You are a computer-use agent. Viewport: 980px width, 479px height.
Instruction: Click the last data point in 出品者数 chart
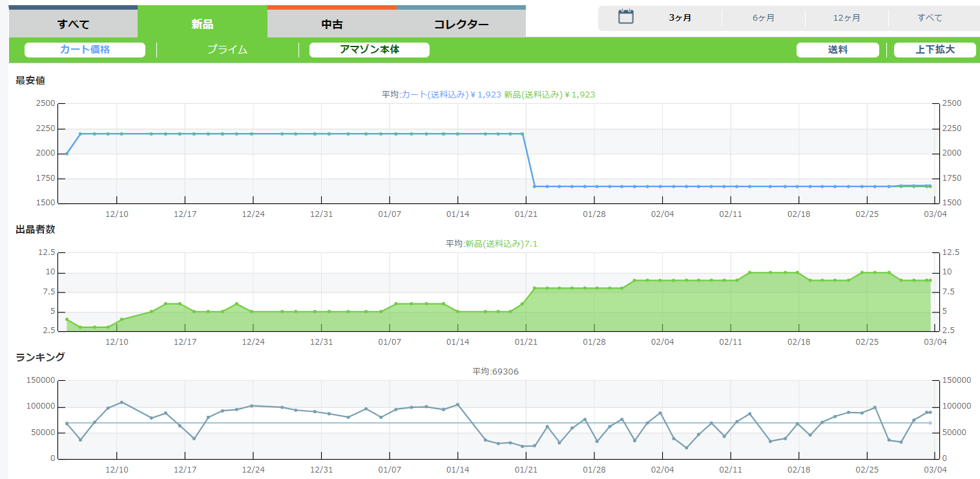(930, 280)
